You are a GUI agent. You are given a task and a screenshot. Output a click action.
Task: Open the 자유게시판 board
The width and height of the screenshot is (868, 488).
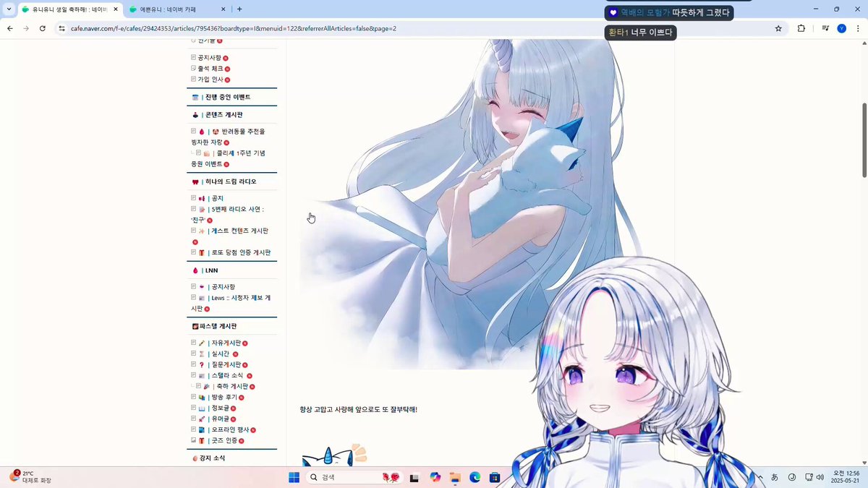click(225, 343)
